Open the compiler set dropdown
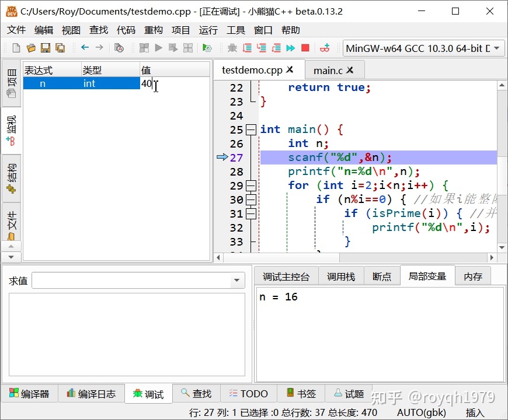Image resolution: width=508 pixels, height=420 pixels. pos(424,48)
